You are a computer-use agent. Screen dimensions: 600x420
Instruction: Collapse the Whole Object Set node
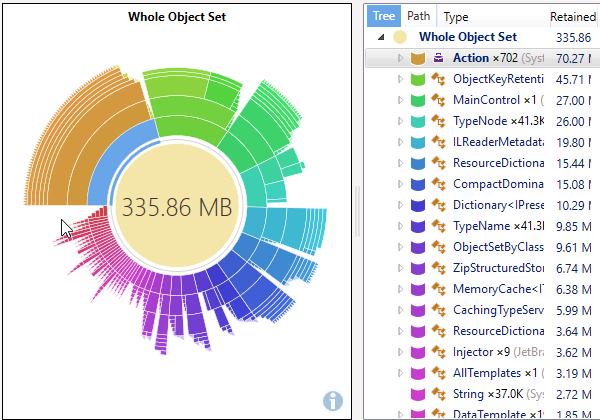380,37
